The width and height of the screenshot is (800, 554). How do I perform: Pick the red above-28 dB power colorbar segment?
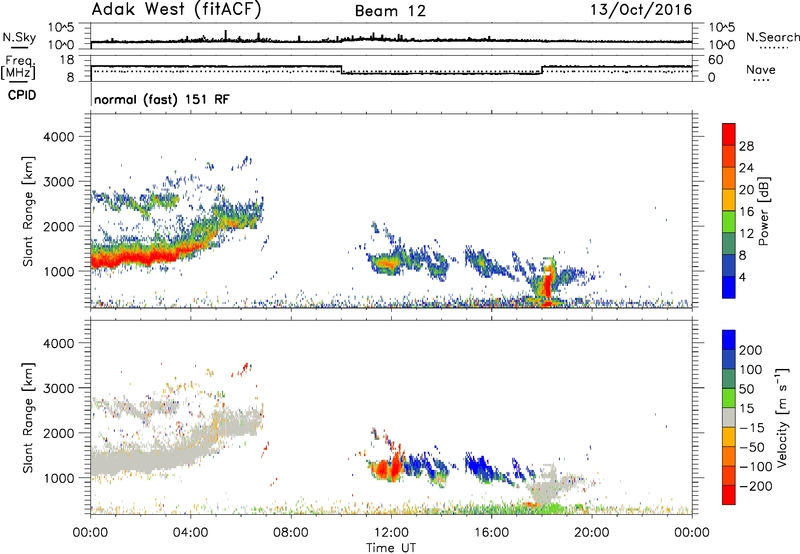tap(729, 134)
